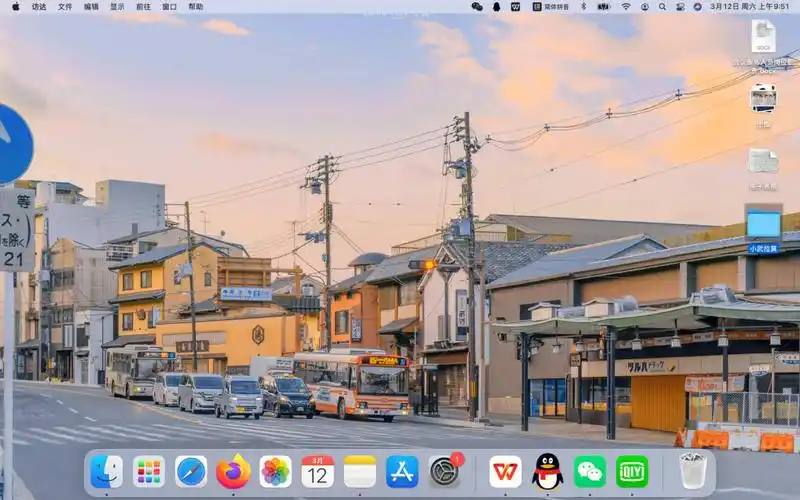800x500 pixels.
Task: Open the Trash in dock
Action: coord(693,471)
